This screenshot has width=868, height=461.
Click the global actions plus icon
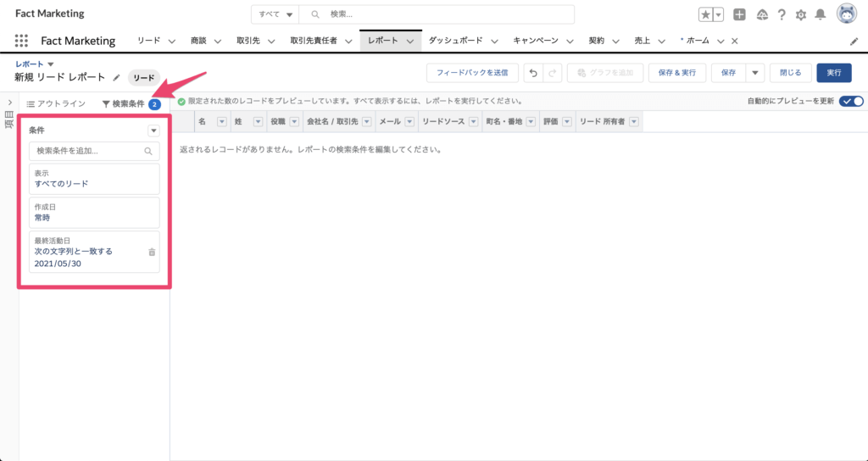coord(739,15)
